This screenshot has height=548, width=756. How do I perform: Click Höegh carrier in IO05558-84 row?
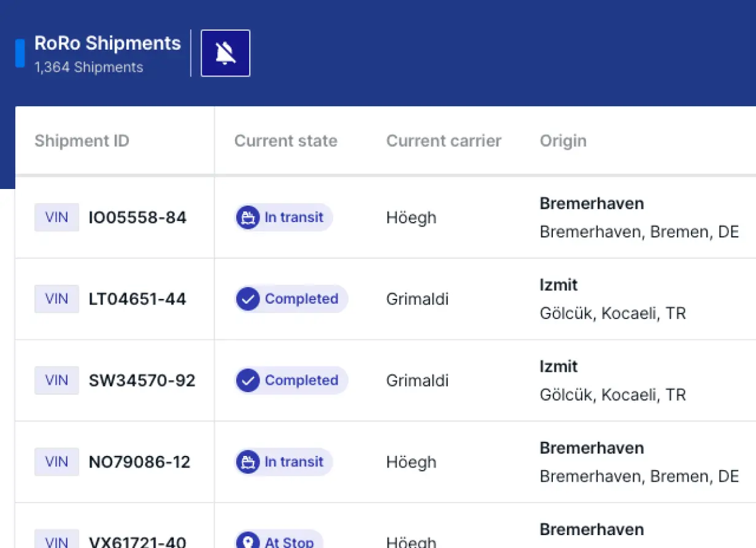click(411, 218)
